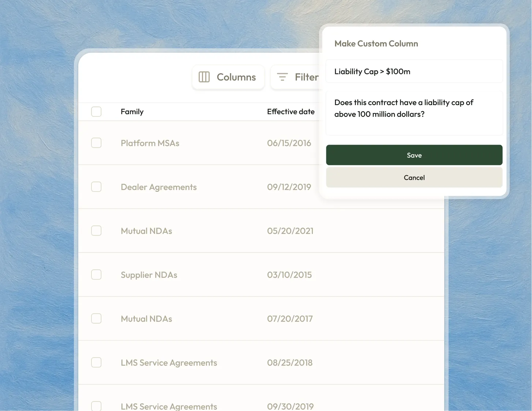This screenshot has width=532, height=411.
Task: Click the 'Liability Cap > $100m' name field
Action: click(414, 71)
